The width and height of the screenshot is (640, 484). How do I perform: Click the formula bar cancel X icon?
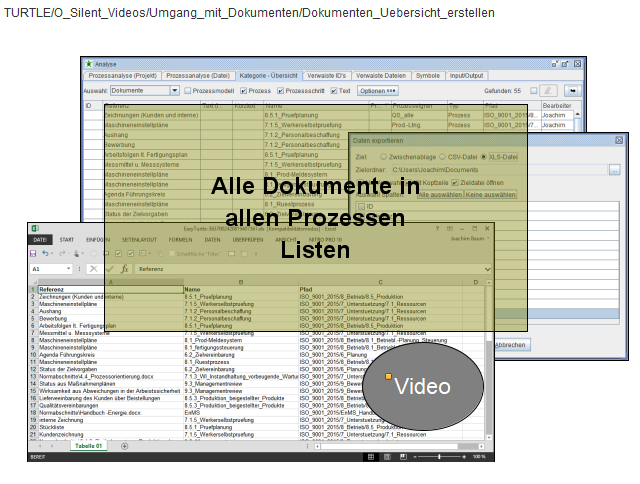pyautogui.click(x=93, y=269)
